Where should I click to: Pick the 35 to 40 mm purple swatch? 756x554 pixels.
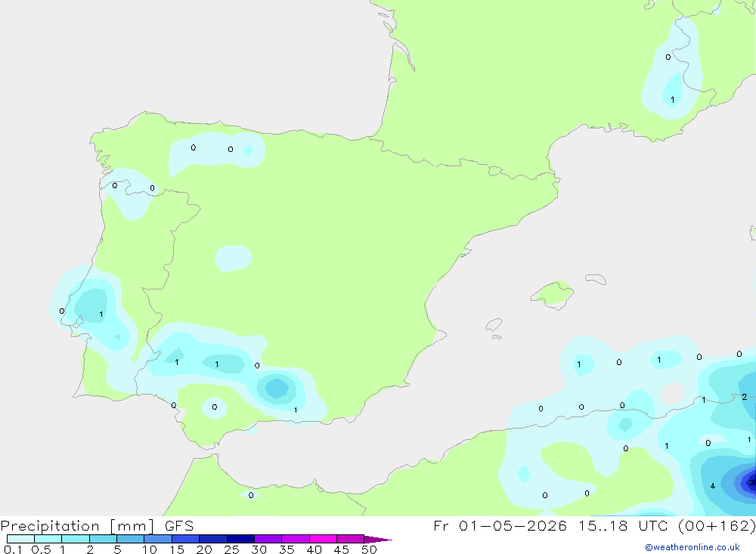tap(295, 539)
